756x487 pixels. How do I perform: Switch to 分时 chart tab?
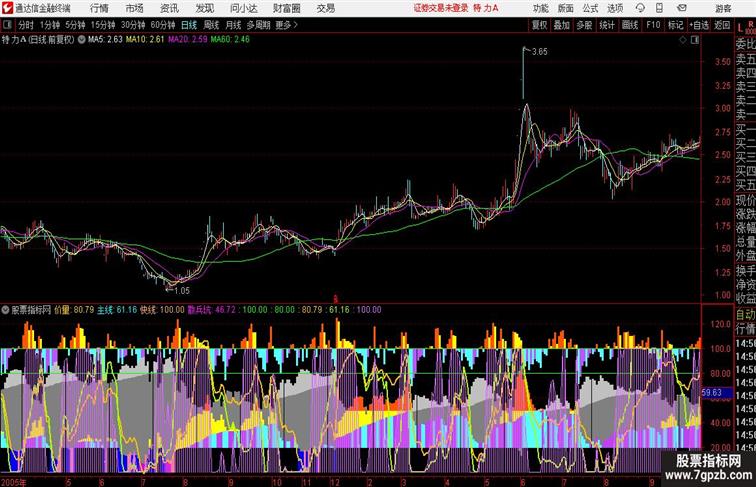pos(26,25)
